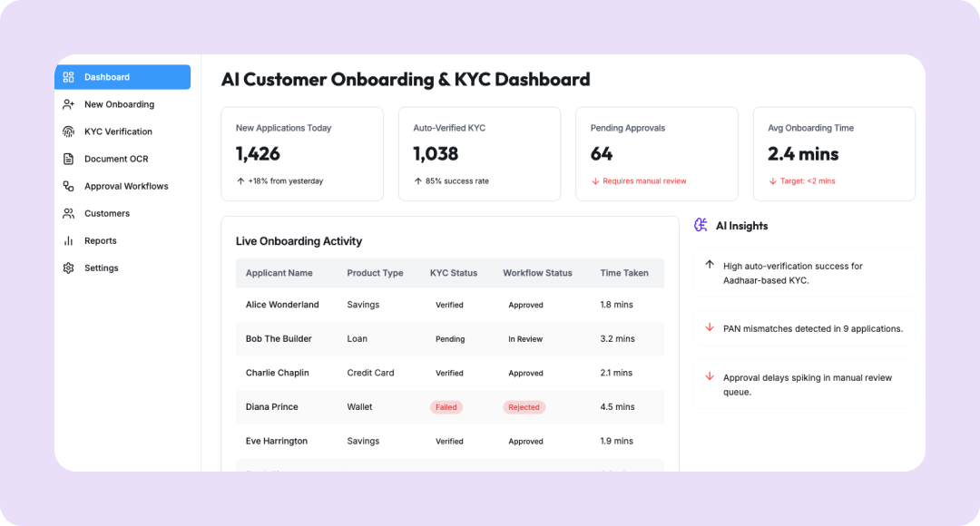
Task: Click the AI Insights brain icon
Action: pos(701,225)
